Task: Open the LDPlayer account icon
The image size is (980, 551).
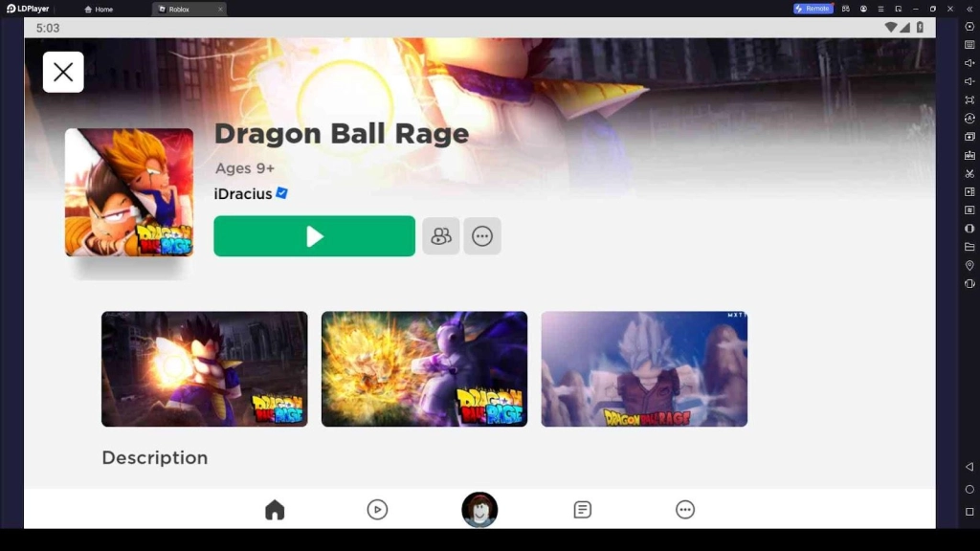Action: (x=863, y=9)
